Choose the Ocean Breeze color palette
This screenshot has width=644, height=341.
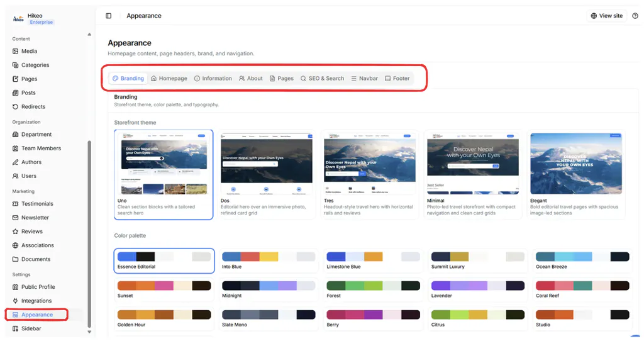coord(582,261)
